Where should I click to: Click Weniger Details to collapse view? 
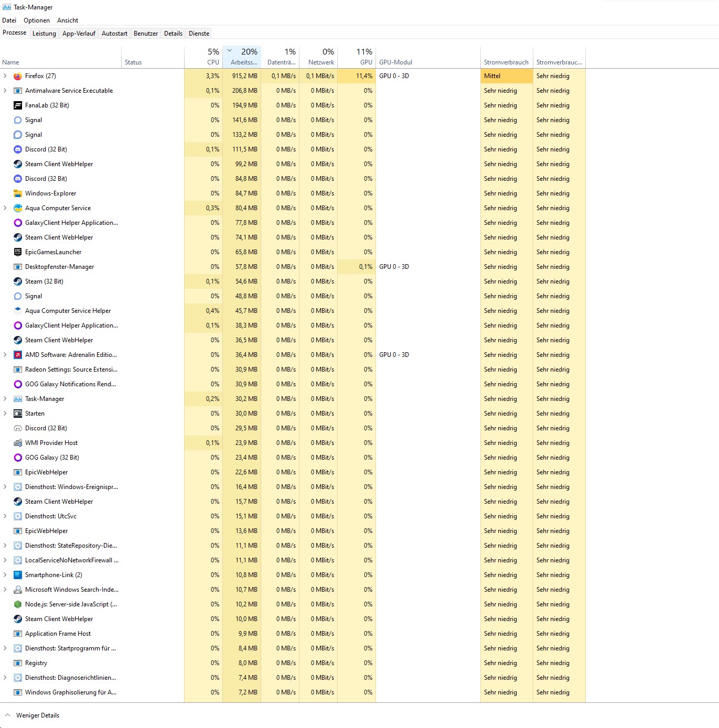coord(32,715)
